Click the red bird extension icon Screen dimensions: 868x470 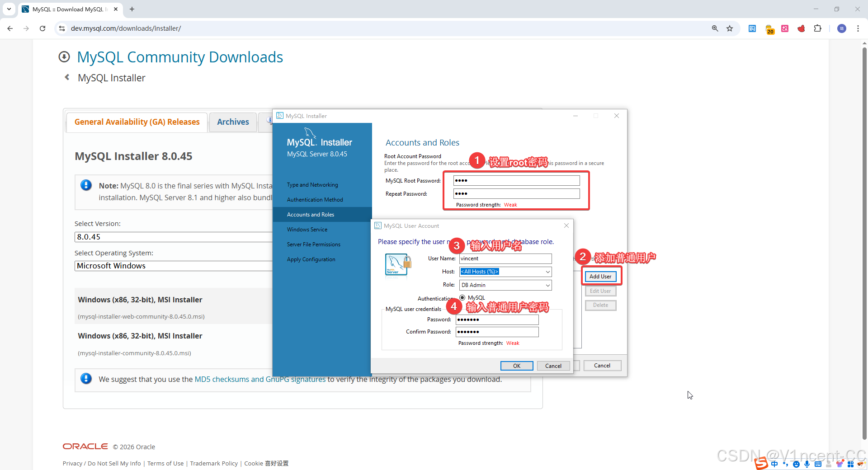pyautogui.click(x=801, y=28)
